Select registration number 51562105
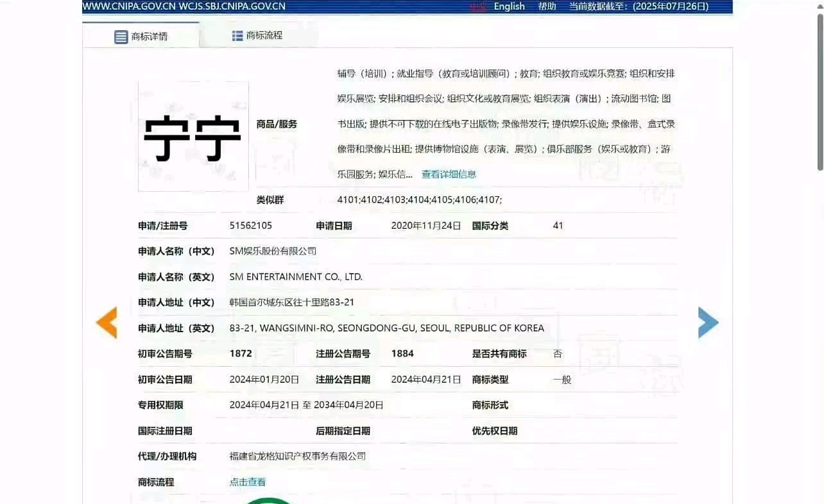Screen dimensions: 824x504 [x=251, y=226]
